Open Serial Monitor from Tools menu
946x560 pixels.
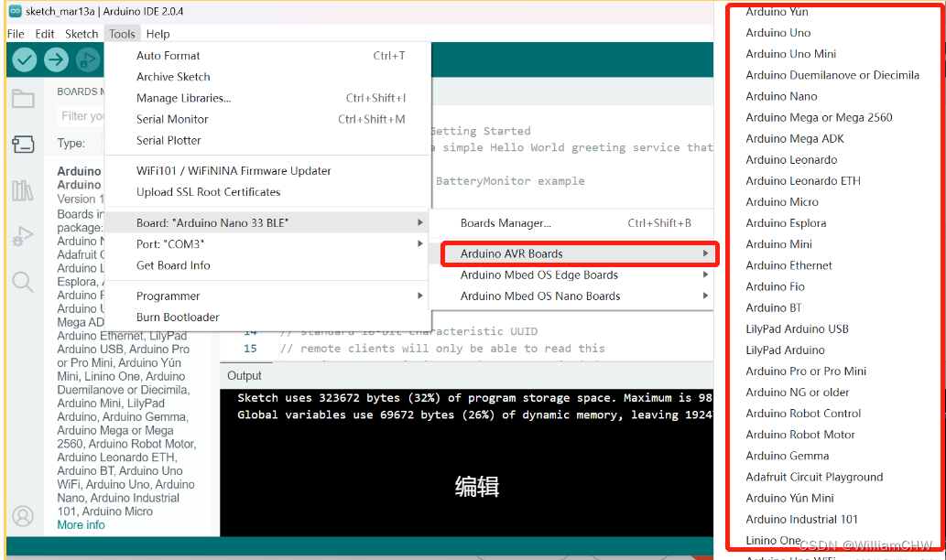[268, 119]
